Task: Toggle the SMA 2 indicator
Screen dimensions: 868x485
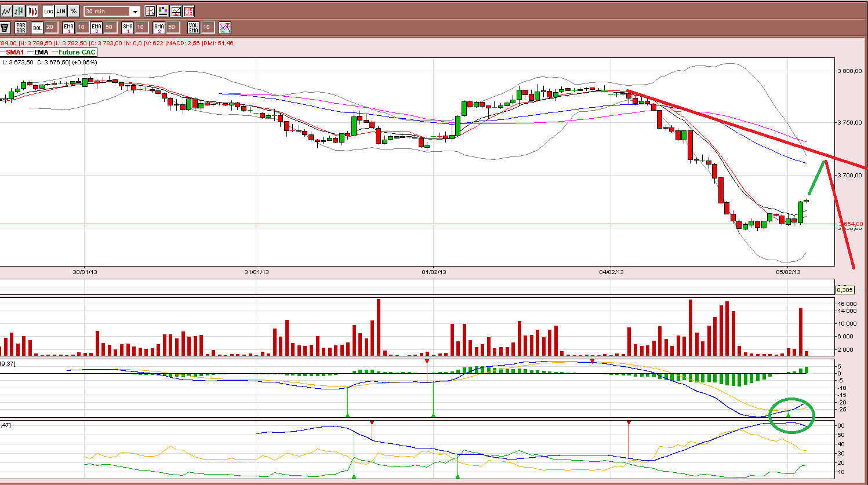Action: point(159,27)
